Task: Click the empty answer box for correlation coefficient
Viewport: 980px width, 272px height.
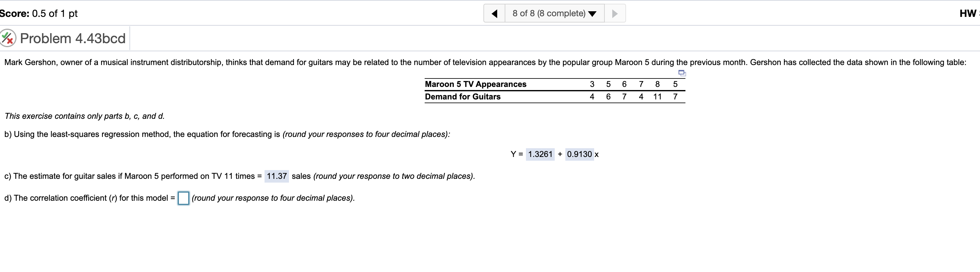Action: (183, 198)
